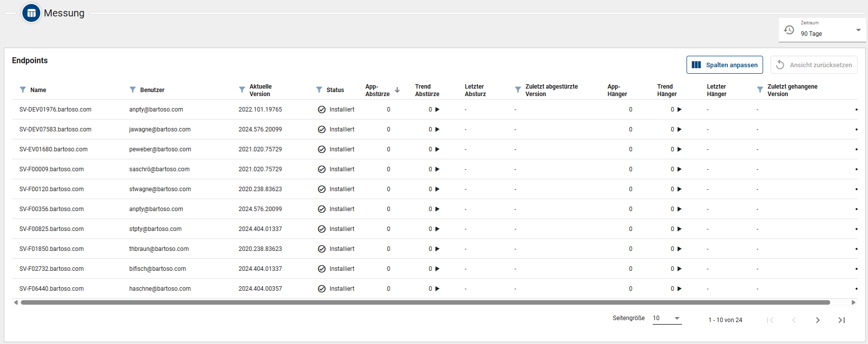Viewport: 868px width, 344px height.
Task: Filter by Zuletzt abgestürzte Version
Action: [x=518, y=90]
